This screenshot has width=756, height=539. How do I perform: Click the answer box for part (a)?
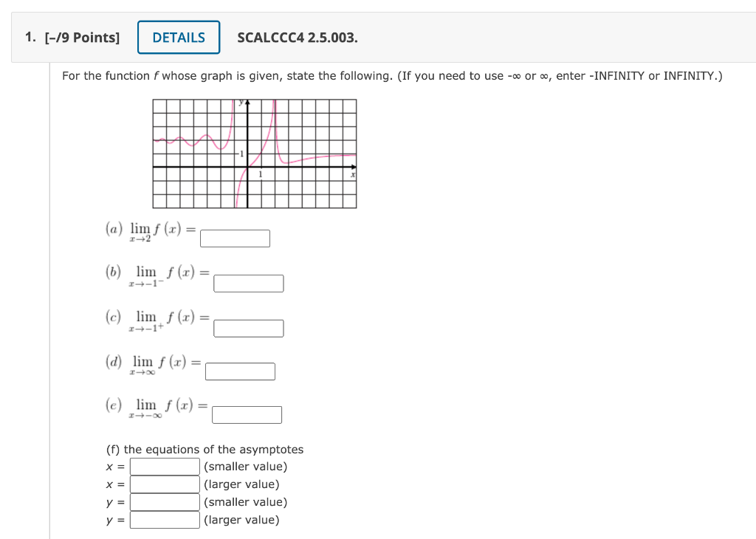click(x=235, y=238)
